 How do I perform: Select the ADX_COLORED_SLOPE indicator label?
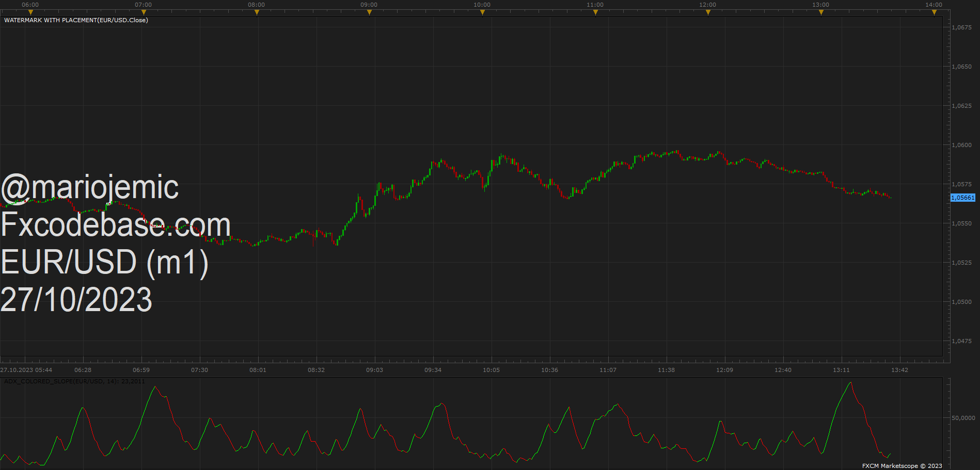click(x=74, y=381)
